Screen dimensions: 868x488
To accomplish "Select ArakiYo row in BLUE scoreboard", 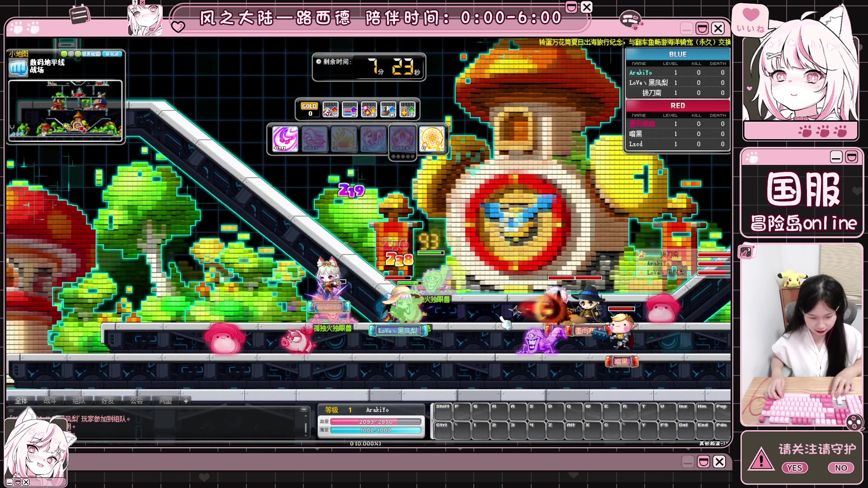I will [x=677, y=72].
